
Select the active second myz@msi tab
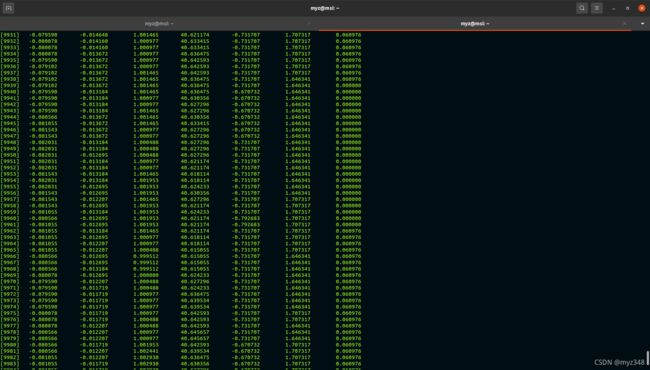[475, 24]
